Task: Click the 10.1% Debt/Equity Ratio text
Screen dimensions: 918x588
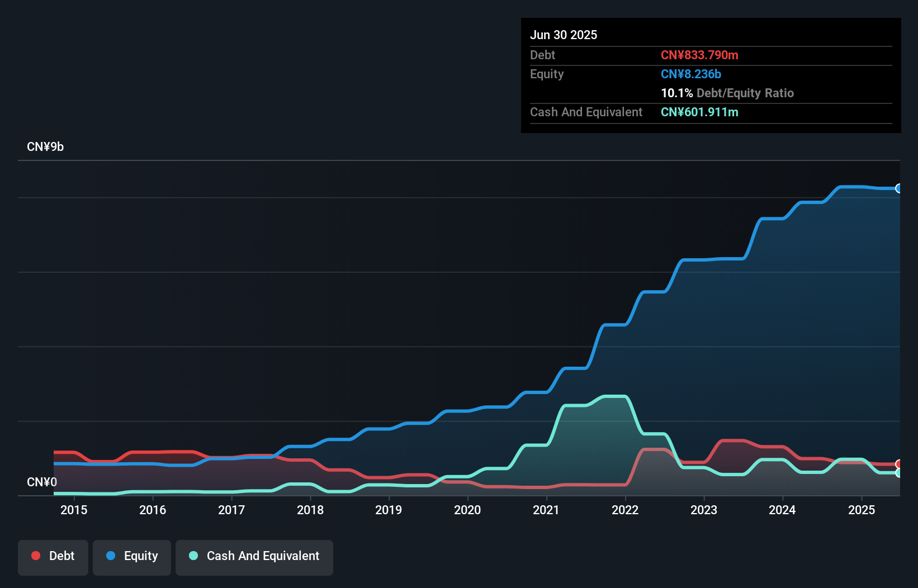Action: click(x=727, y=93)
